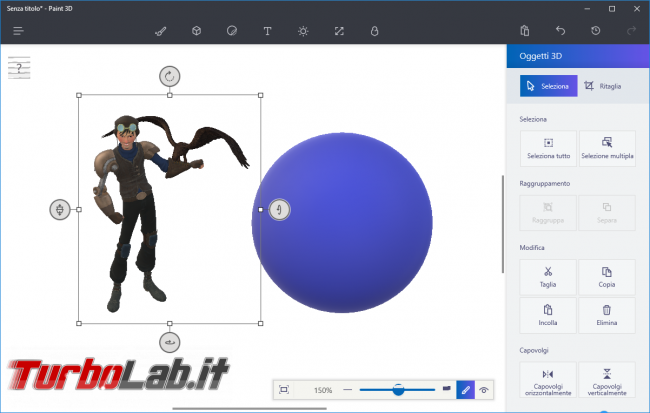Click the fit-to-screen zoom icon

(x=284, y=390)
